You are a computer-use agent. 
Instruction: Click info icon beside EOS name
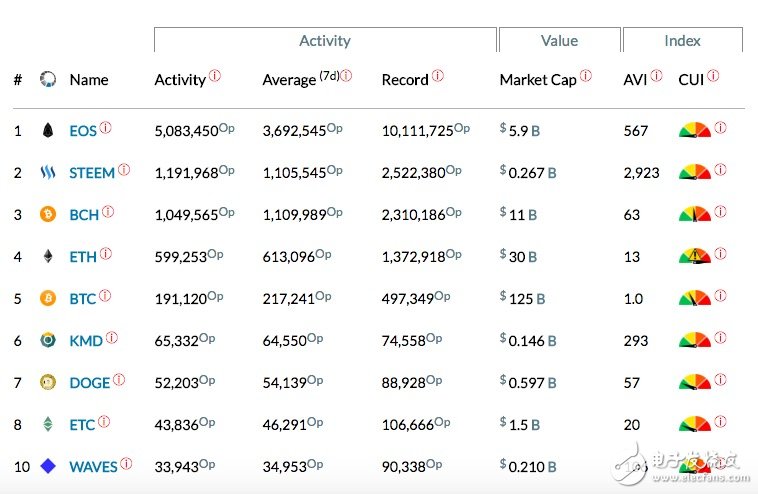tap(105, 128)
